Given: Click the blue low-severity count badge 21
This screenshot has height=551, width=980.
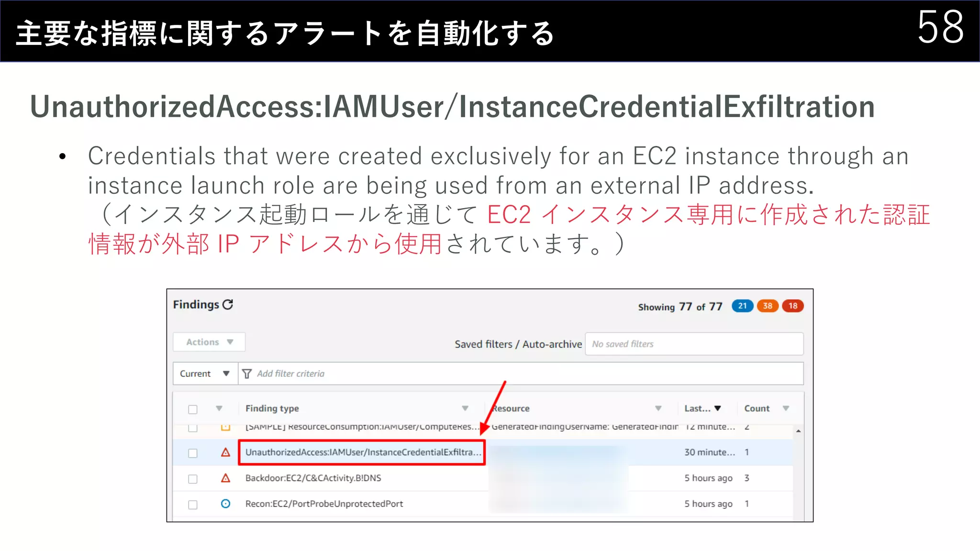Looking at the screenshot, I should point(743,306).
